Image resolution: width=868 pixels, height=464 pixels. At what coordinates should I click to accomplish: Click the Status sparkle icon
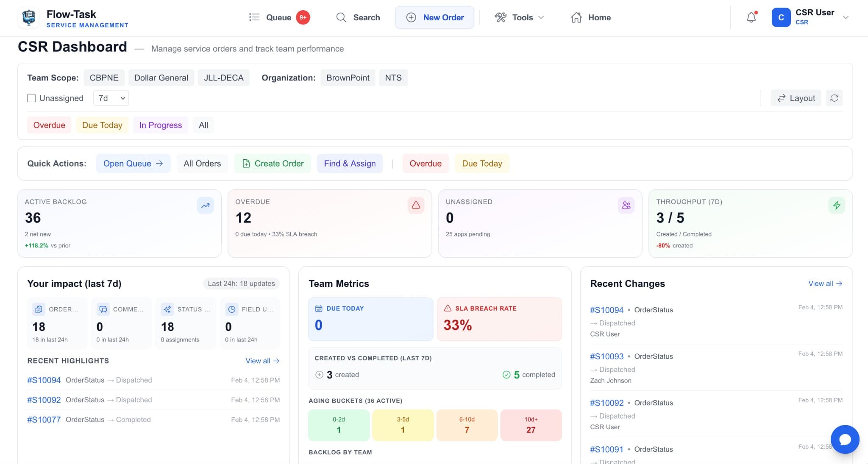pos(167,309)
